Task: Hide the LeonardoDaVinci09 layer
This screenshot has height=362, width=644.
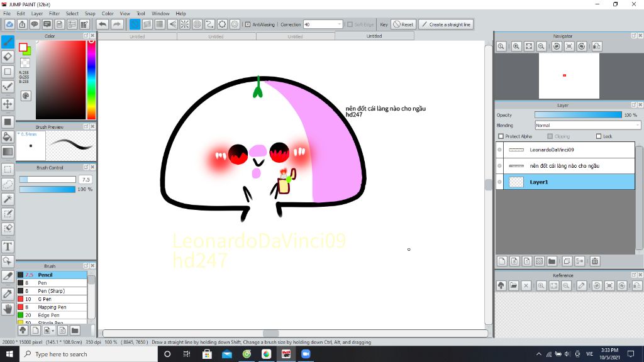Action: click(x=499, y=150)
